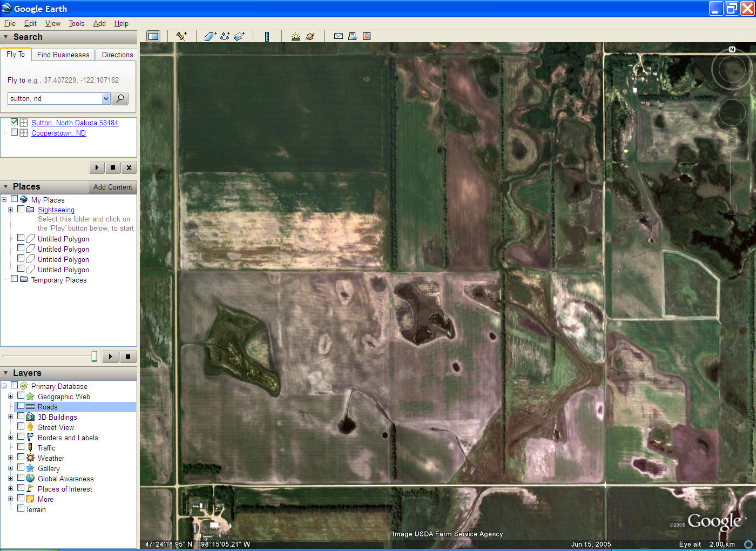The height and width of the screenshot is (551, 756).
Task: Toggle sunlight across the landscape
Action: [x=295, y=36]
